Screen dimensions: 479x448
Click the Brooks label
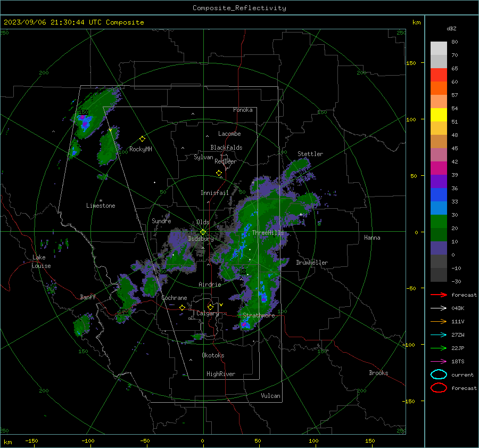coord(378,373)
